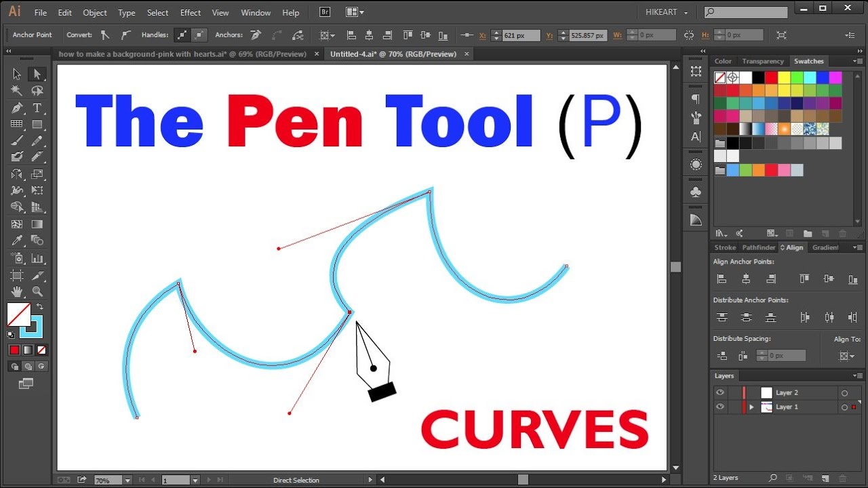Click the Fill box in toolbar

point(18,314)
